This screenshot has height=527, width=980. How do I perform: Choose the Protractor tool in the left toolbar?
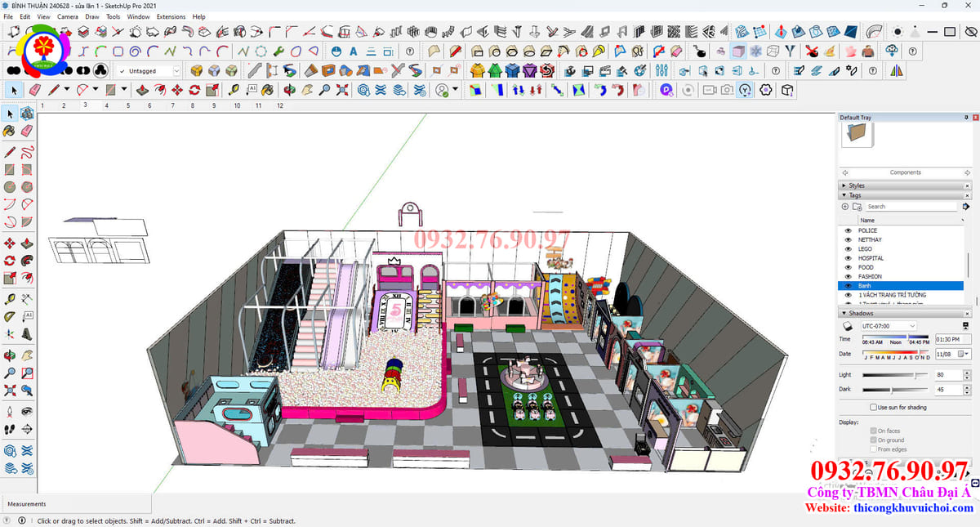[10, 316]
